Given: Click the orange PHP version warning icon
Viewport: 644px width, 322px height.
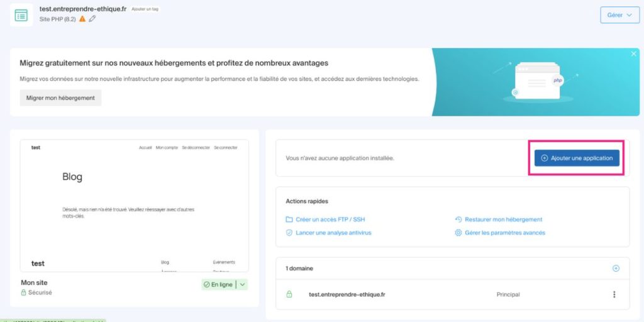Looking at the screenshot, I should (82, 19).
